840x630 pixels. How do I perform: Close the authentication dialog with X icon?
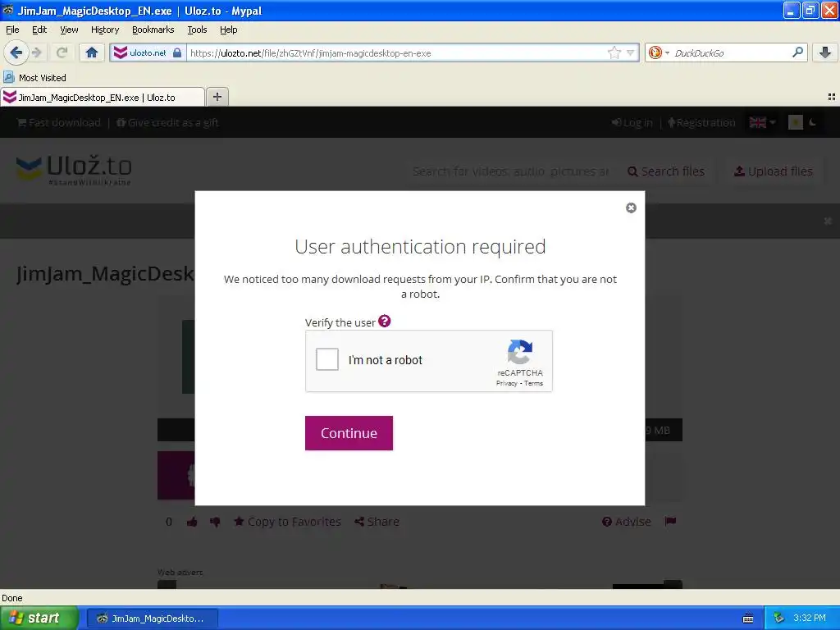coord(631,208)
